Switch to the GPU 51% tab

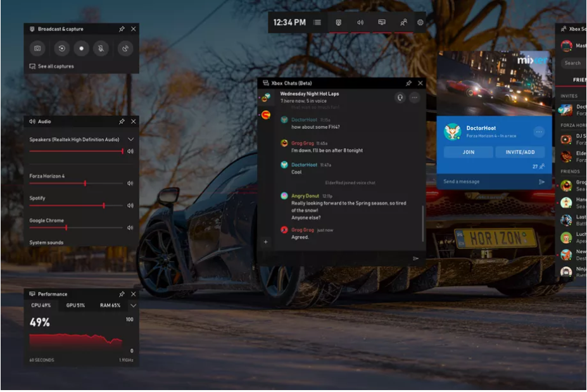pyautogui.click(x=75, y=306)
